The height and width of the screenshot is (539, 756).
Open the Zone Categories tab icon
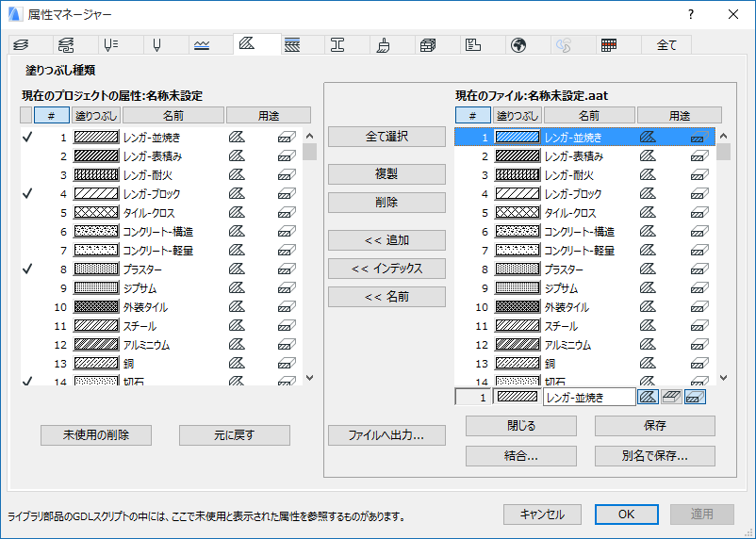[x=473, y=45]
